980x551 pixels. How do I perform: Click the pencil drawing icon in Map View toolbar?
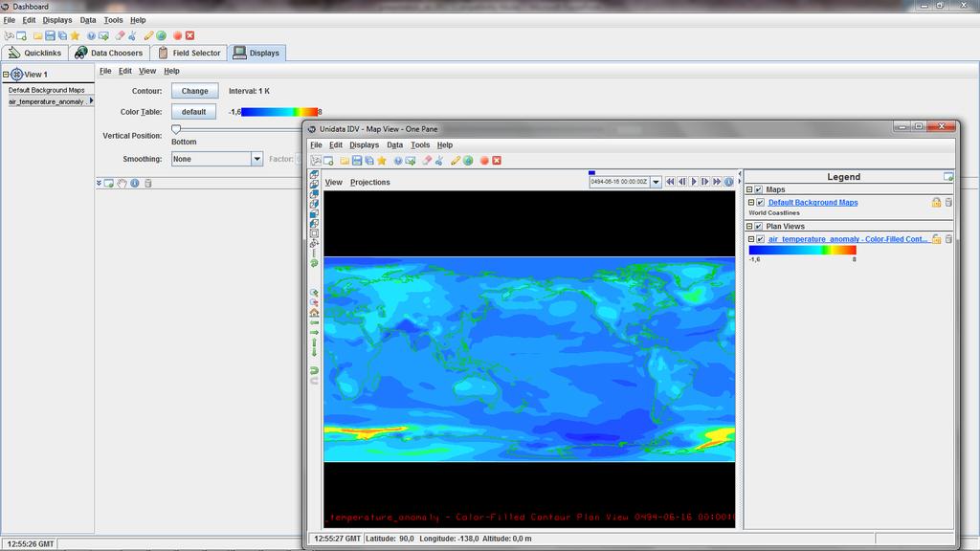click(456, 161)
